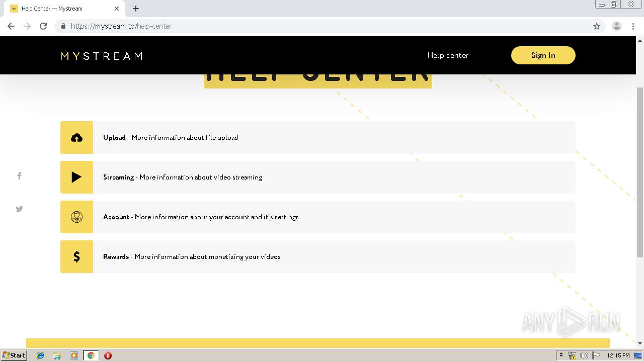The height and width of the screenshot is (362, 644).
Task: Go forward in browser history
Action: pos(27,26)
